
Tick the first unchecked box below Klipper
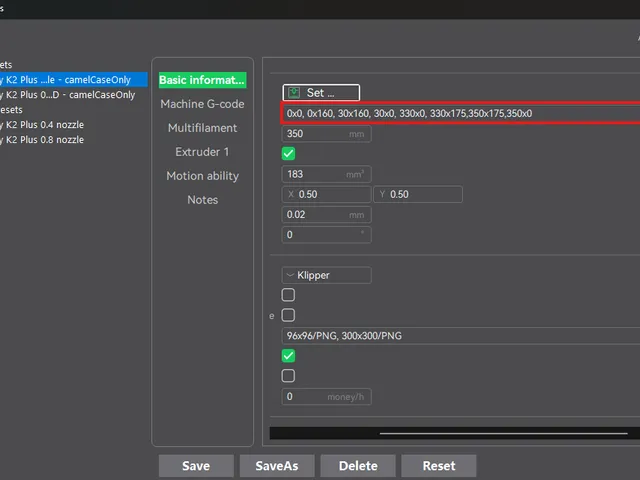(288, 295)
